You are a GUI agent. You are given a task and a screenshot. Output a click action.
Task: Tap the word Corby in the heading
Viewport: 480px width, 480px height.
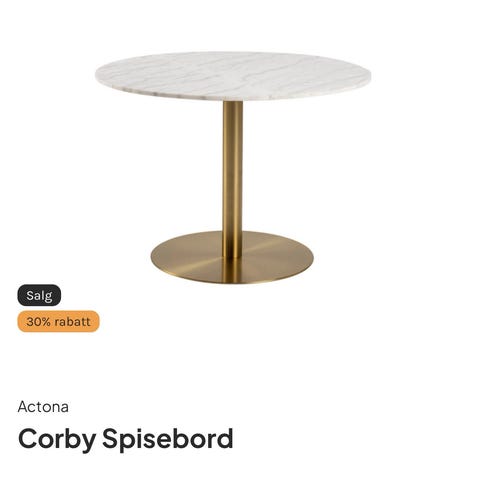pos(57,439)
